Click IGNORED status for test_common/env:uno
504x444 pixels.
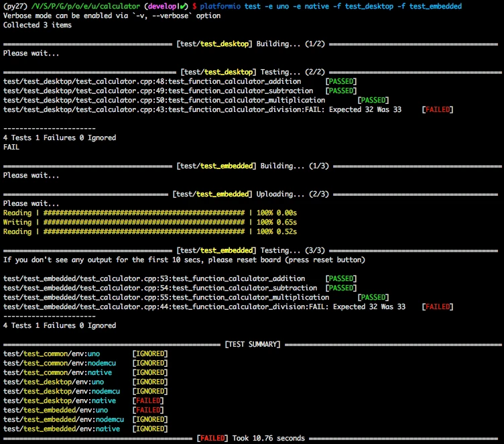coord(150,353)
